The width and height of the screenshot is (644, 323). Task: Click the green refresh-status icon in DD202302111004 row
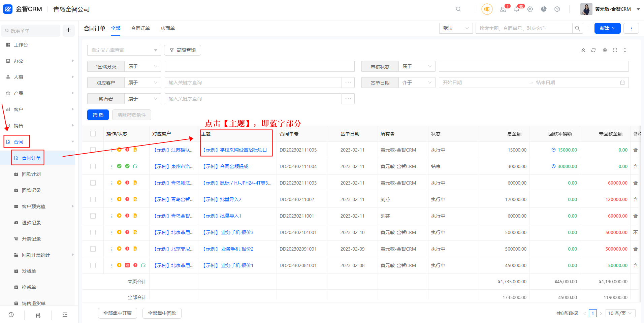(135, 166)
